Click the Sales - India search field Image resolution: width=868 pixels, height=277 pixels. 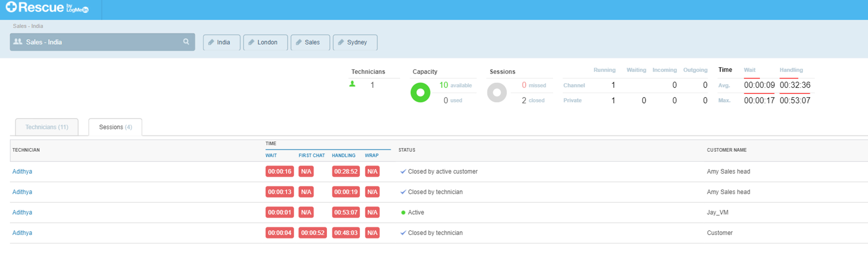102,42
